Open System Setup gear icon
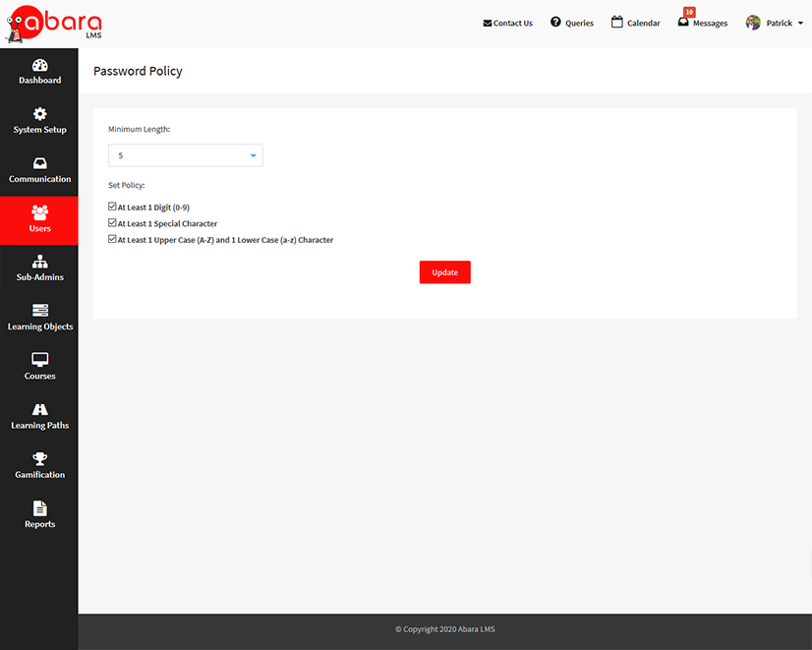812x650 pixels. 40,114
